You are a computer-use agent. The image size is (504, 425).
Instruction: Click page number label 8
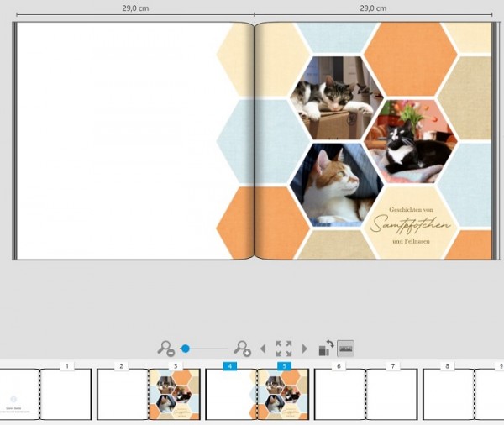(447, 366)
